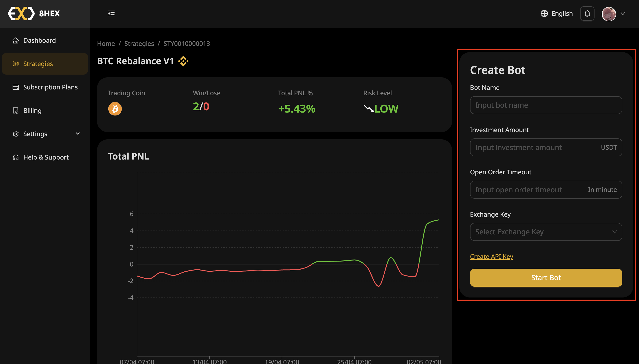The width and height of the screenshot is (639, 364).
Task: Open the Billing sidebar item
Action: tap(32, 111)
